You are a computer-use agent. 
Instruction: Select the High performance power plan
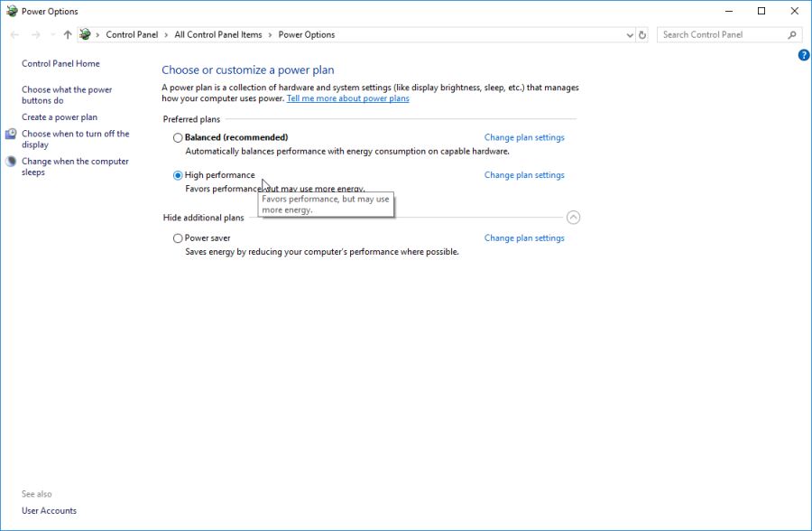pos(178,175)
